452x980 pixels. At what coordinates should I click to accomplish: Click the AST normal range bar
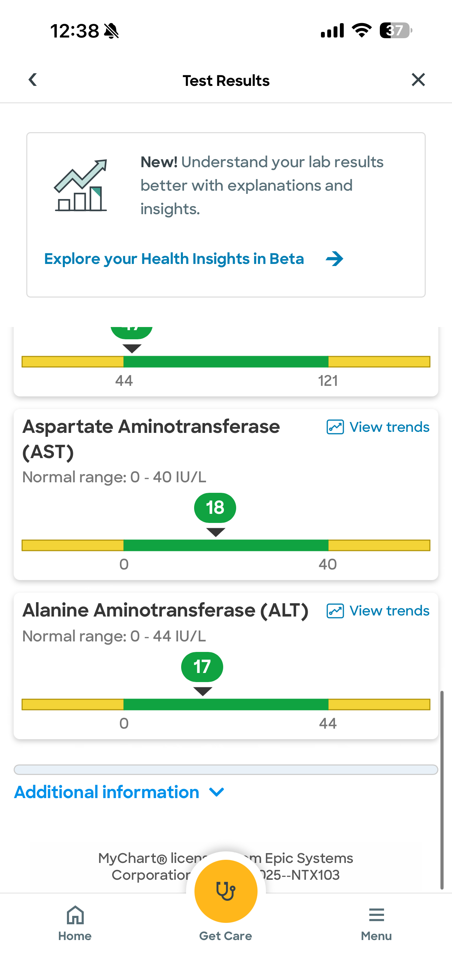226,545
